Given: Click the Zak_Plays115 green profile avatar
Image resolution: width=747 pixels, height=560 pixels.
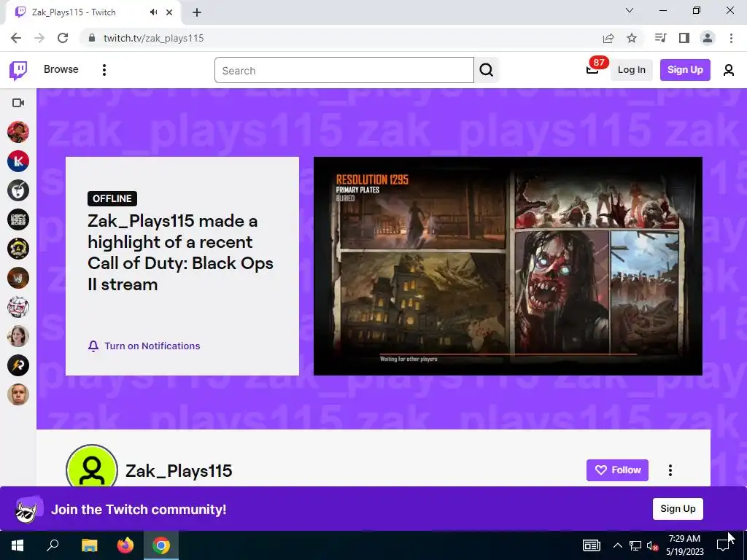Looking at the screenshot, I should point(92,466).
